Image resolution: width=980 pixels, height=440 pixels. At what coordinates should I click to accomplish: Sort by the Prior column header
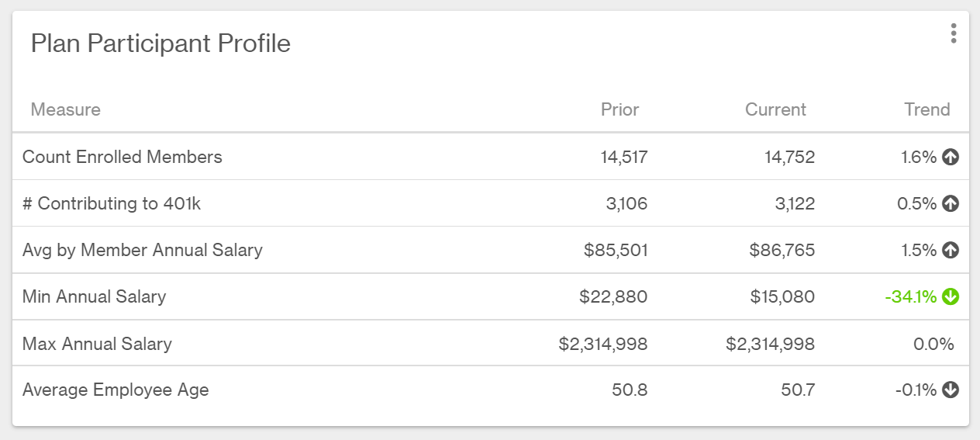(x=620, y=109)
